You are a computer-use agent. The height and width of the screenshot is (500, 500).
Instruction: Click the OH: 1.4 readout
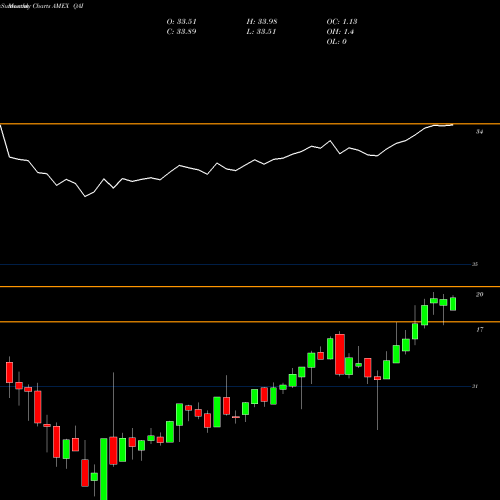coord(340,32)
